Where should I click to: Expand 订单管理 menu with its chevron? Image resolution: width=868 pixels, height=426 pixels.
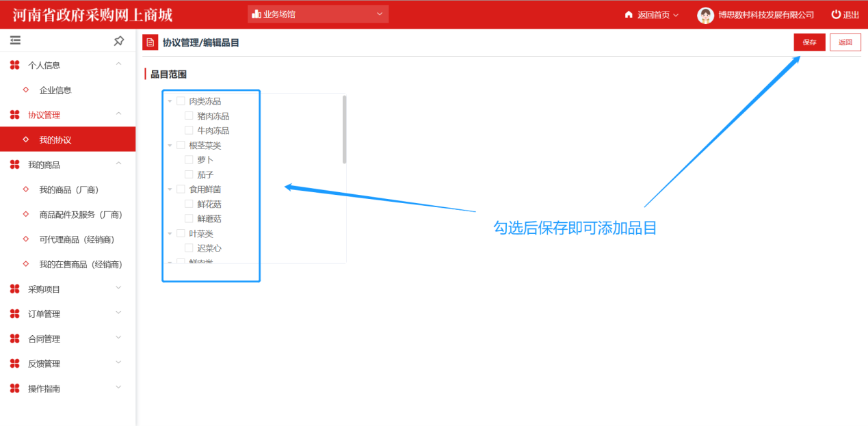(118, 312)
